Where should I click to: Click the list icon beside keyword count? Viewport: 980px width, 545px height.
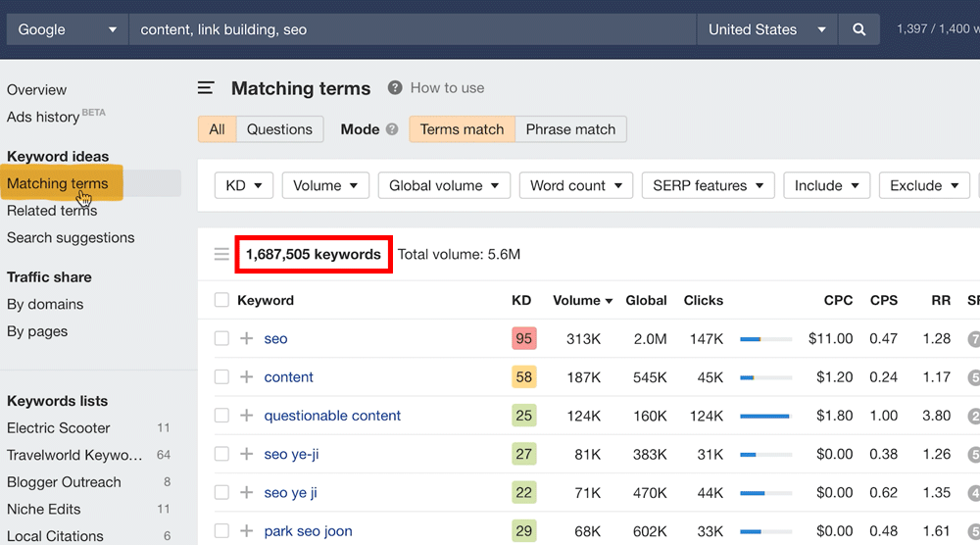pyautogui.click(x=221, y=255)
